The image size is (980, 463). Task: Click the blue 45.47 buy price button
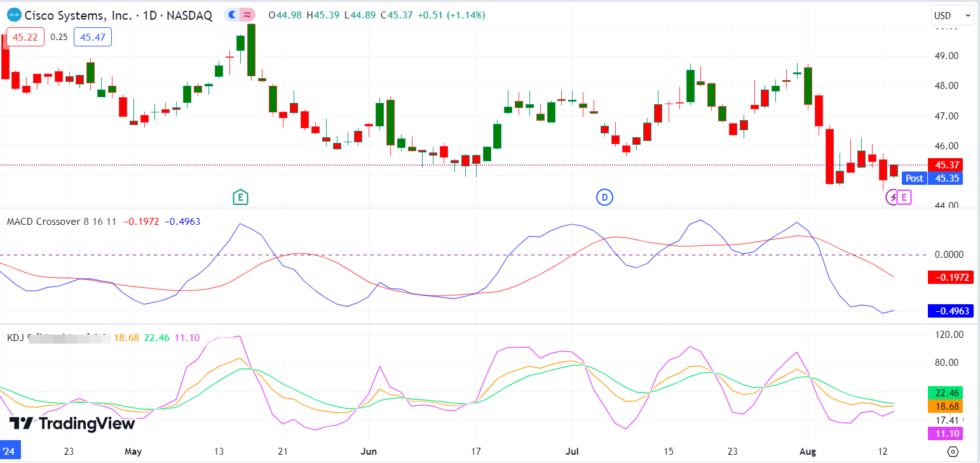pyautogui.click(x=93, y=37)
